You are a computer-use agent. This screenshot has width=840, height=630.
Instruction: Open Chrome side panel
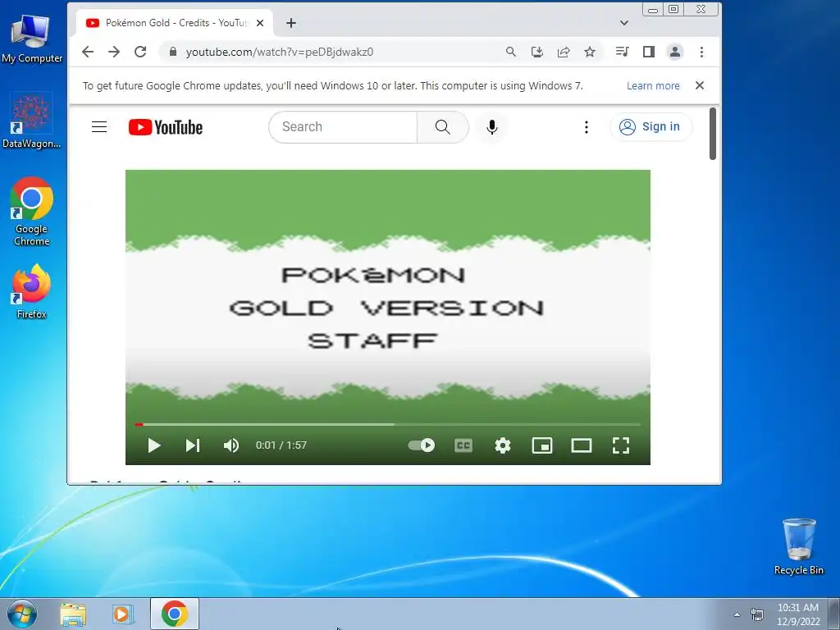[x=649, y=52]
